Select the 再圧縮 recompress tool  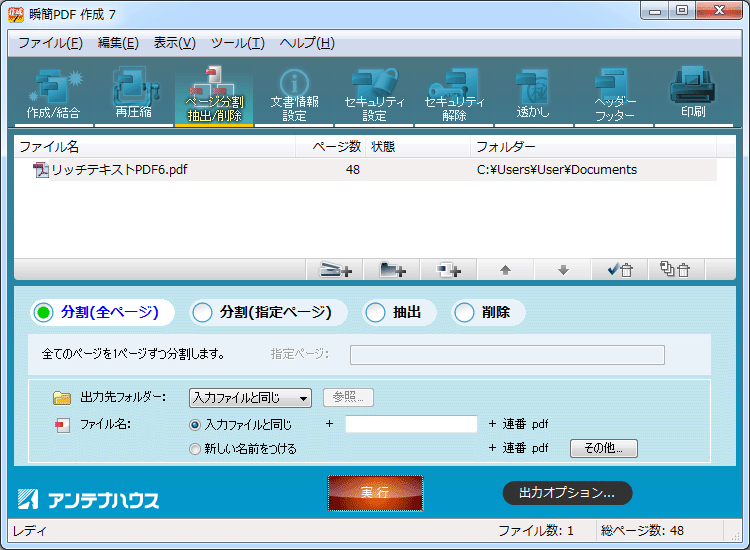133,95
